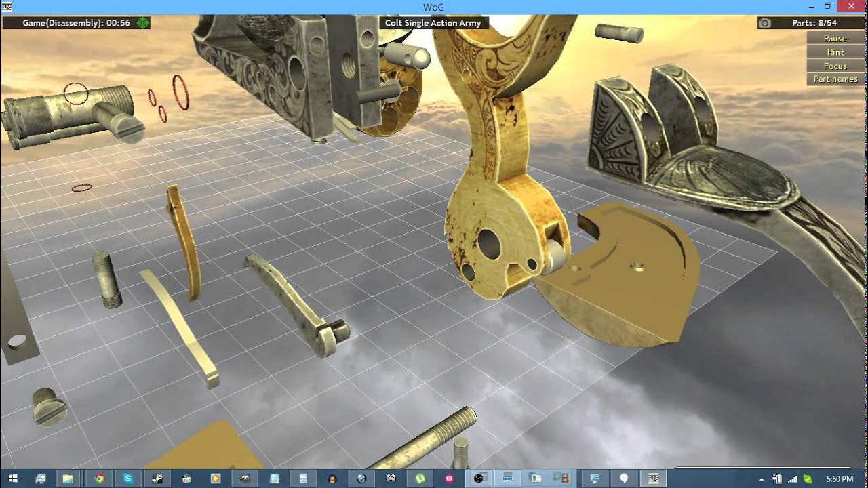Open network signal tray icon
868x488 pixels.
pyautogui.click(x=792, y=479)
